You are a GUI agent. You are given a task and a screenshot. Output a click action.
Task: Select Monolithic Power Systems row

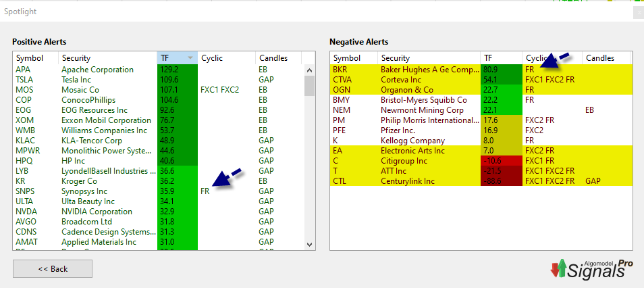click(159, 151)
